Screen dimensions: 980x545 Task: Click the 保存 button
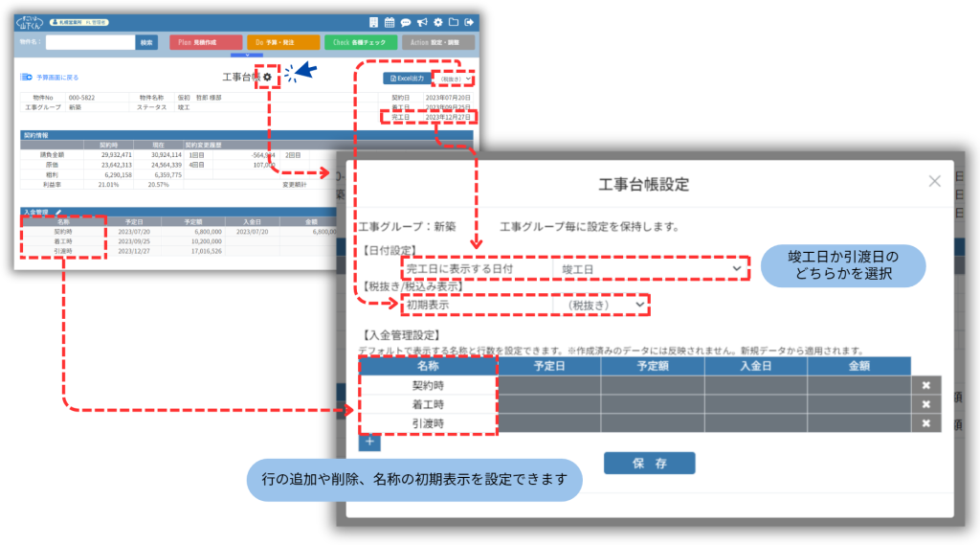coord(649,464)
